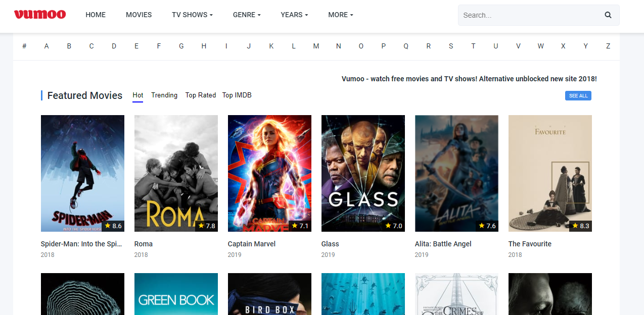Click the Glass title link
644x315 pixels.
coord(330,244)
